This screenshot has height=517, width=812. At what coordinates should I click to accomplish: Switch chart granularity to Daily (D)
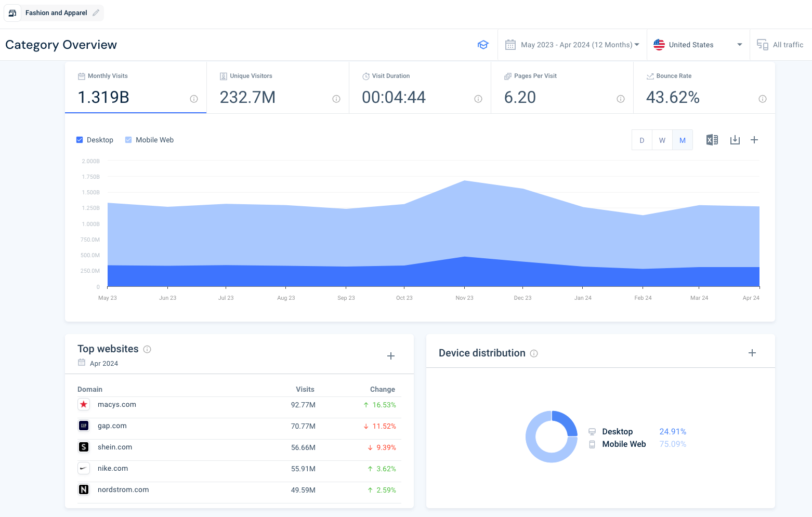click(x=642, y=140)
